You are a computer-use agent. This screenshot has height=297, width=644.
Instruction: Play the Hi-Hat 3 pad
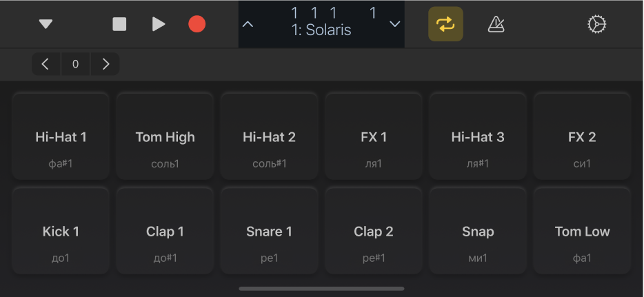478,136
